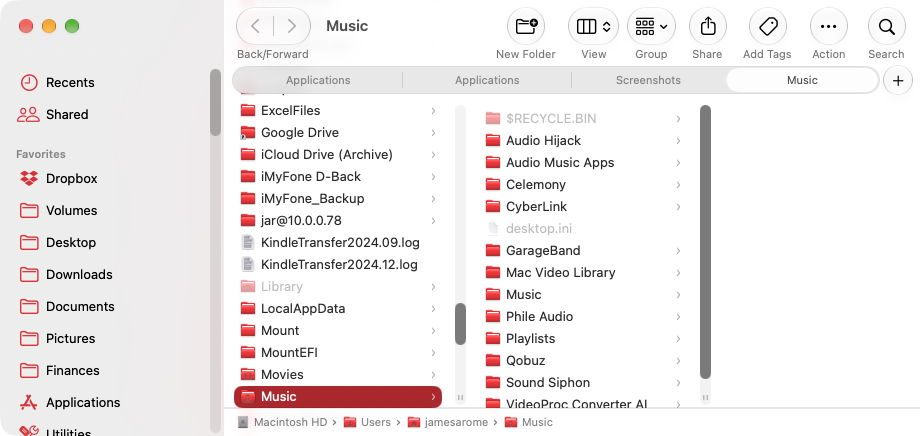The width and height of the screenshot is (920, 436).
Task: Click the Share toolbar icon
Action: coord(708,26)
